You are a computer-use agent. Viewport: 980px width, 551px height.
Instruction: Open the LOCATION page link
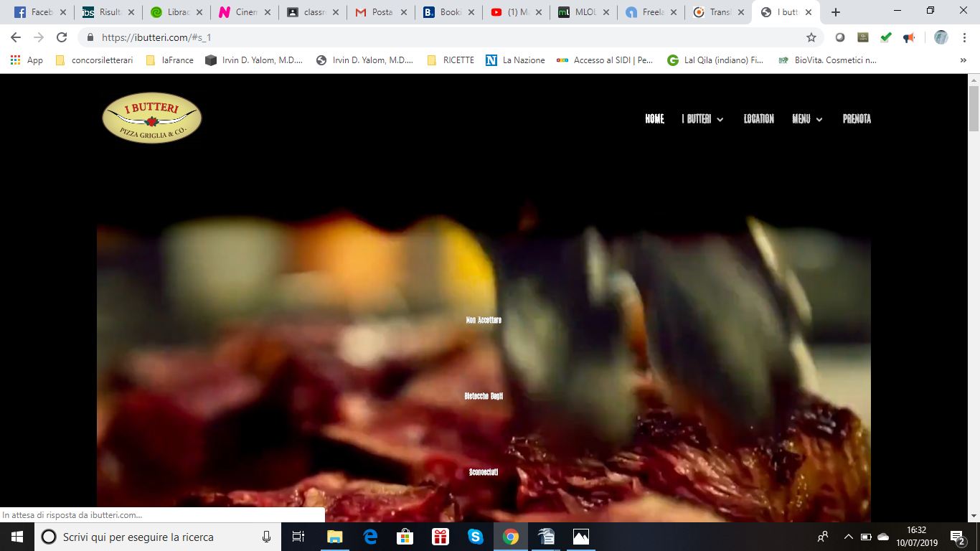(x=758, y=119)
